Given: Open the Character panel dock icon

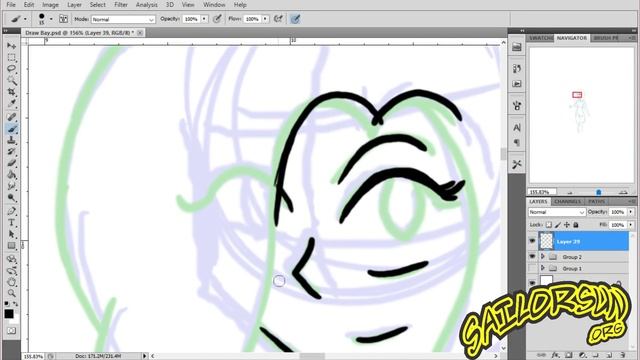Looking at the screenshot, I should (517, 128).
